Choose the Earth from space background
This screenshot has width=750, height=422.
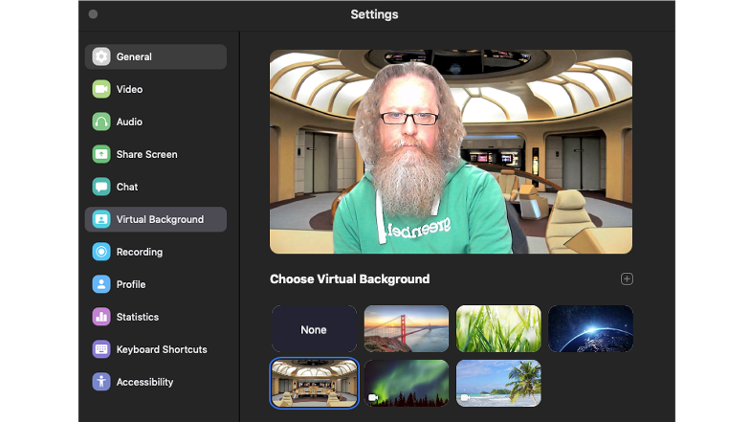591,329
